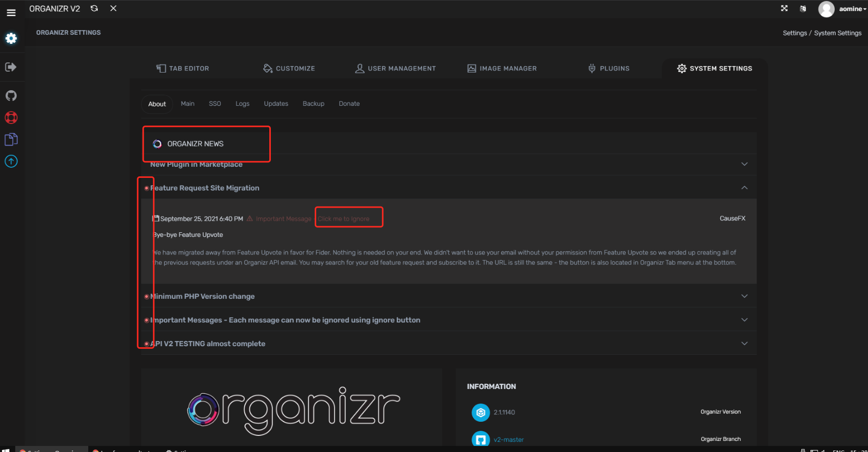868x452 pixels.
Task: Expand API V2 TESTING almost complete
Action: [x=449, y=343]
